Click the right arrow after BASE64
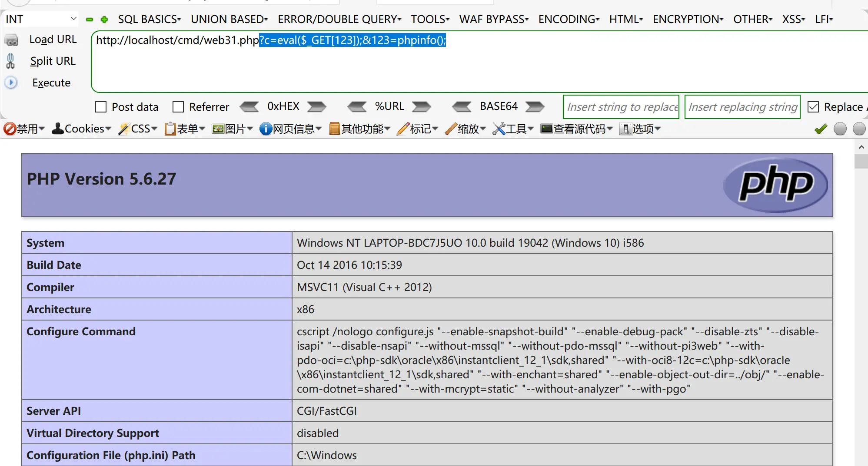The height and width of the screenshot is (466, 868). [535, 106]
